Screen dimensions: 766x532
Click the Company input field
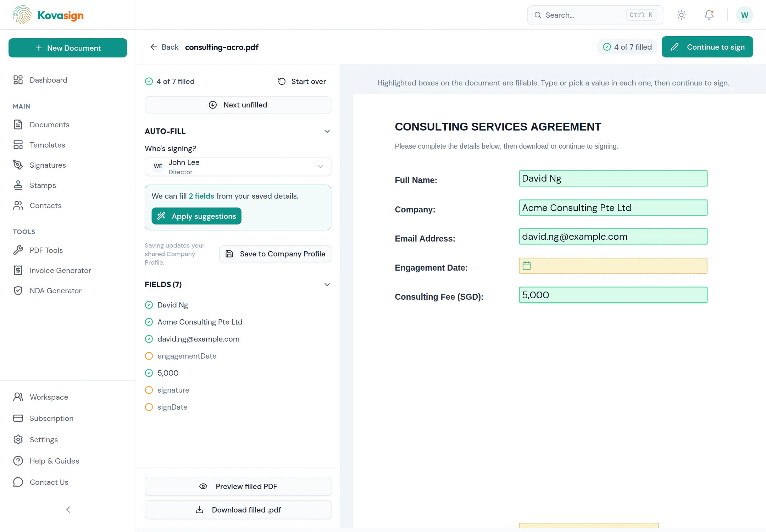point(613,207)
